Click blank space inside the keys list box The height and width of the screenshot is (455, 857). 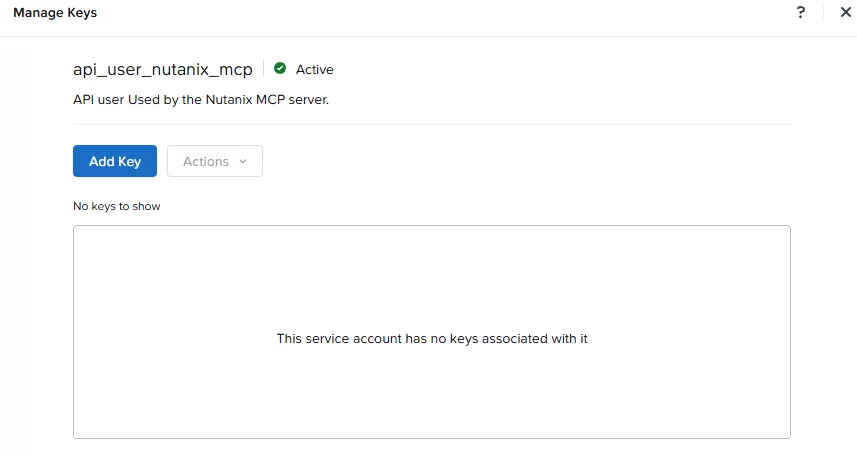click(432, 273)
